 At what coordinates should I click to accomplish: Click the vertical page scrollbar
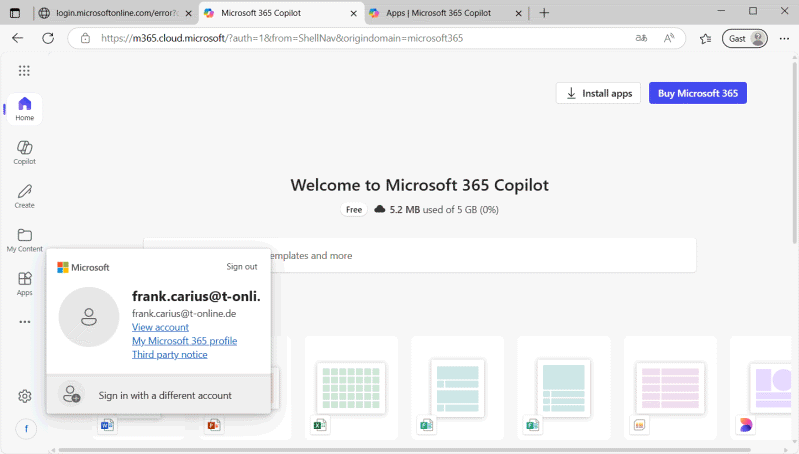pos(794,153)
